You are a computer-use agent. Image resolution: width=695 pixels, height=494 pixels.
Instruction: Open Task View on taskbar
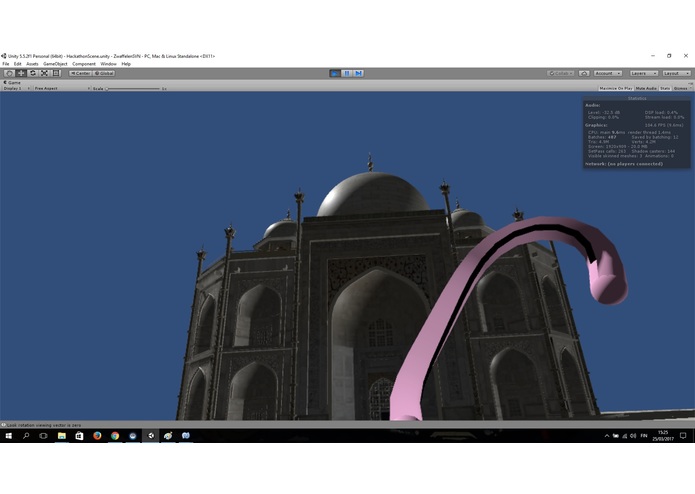(x=43, y=436)
